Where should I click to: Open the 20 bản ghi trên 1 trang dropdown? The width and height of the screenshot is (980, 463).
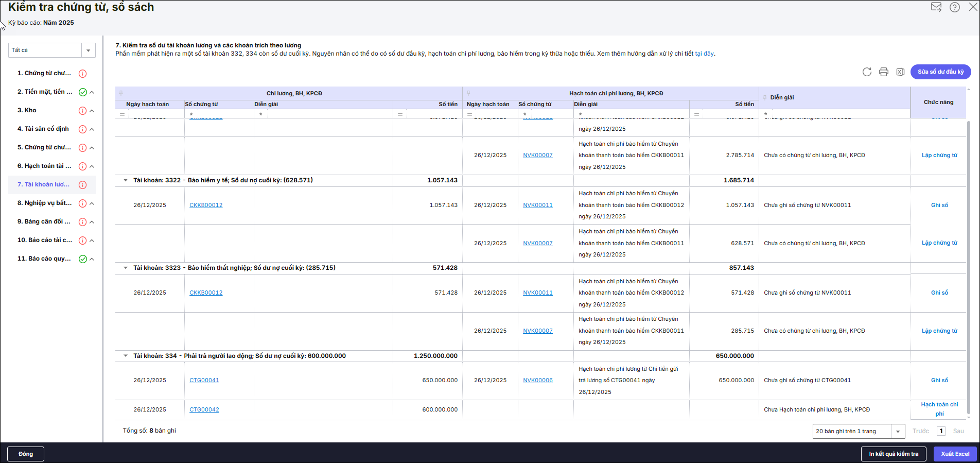point(898,432)
